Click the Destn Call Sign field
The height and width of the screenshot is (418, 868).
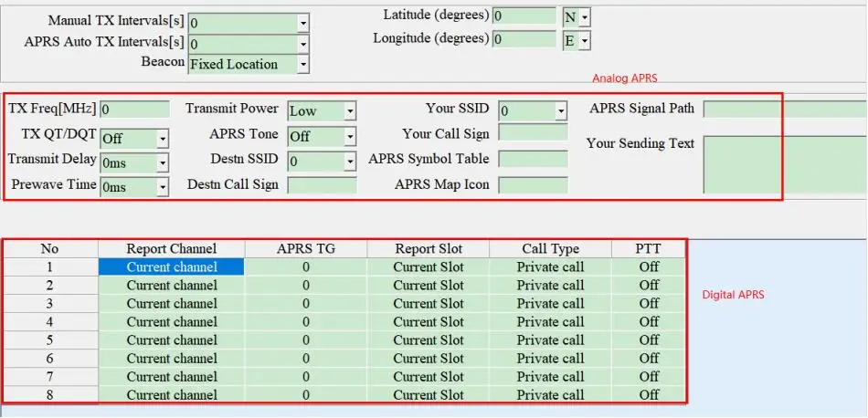pos(323,185)
